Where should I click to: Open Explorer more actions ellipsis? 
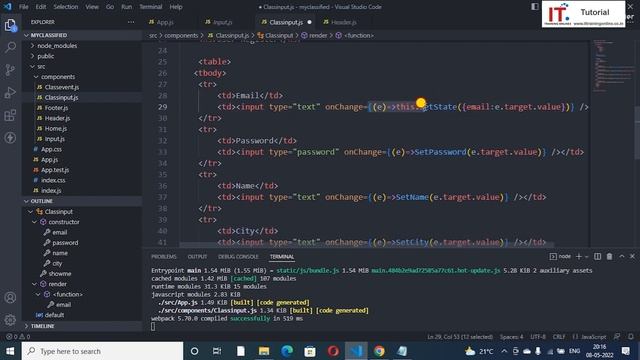tap(131, 22)
